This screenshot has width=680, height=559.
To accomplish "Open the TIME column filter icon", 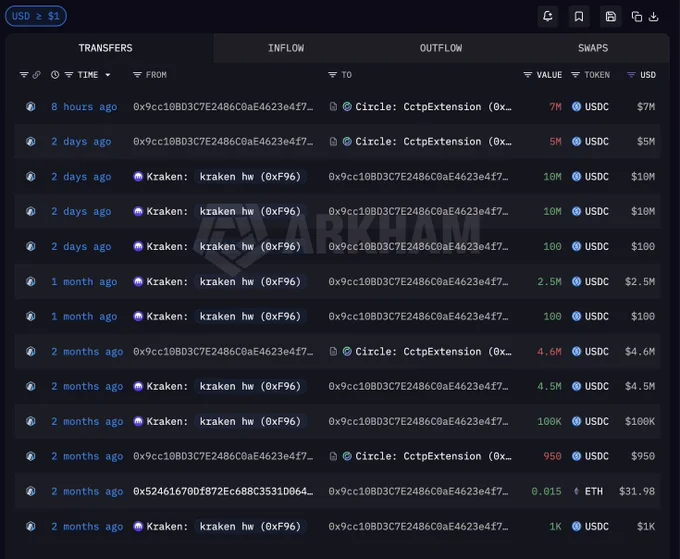I will coord(69,75).
